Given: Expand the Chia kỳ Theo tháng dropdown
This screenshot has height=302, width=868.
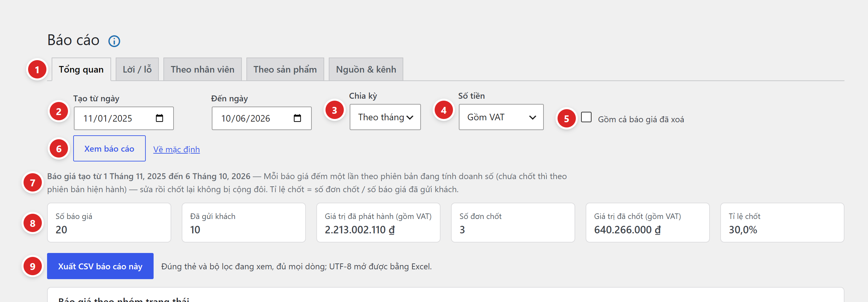Looking at the screenshot, I should coord(385,117).
